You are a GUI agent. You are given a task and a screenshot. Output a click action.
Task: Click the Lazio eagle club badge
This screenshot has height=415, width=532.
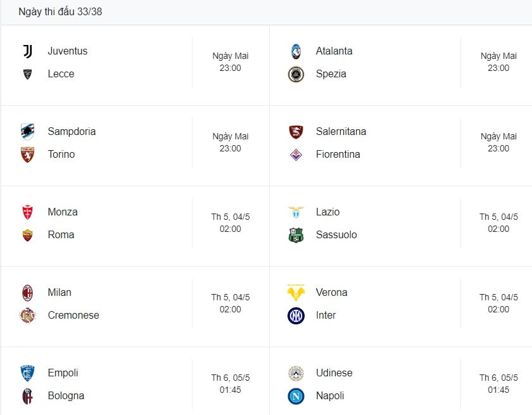click(296, 212)
